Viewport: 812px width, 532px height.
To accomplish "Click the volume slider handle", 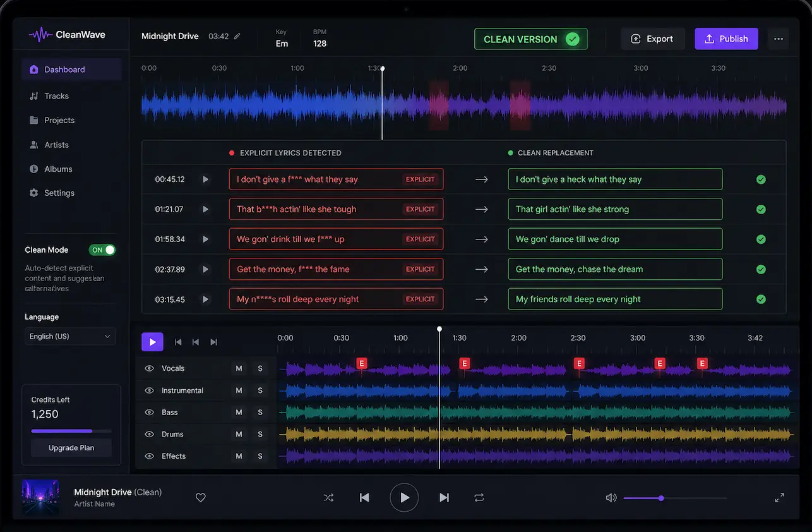I will coord(661,498).
